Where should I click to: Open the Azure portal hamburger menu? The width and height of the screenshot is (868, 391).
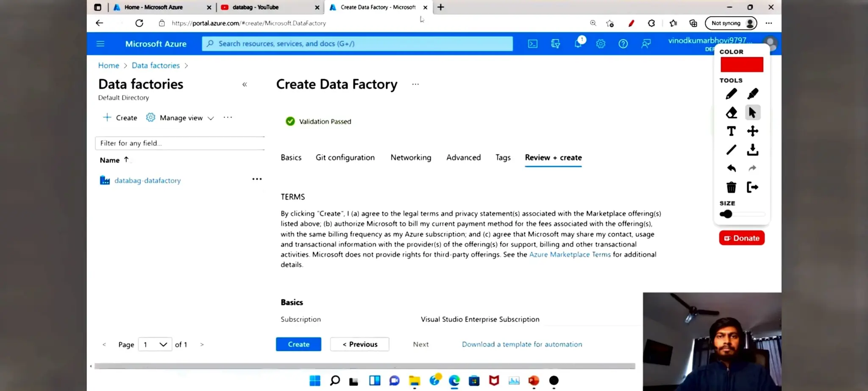100,44
